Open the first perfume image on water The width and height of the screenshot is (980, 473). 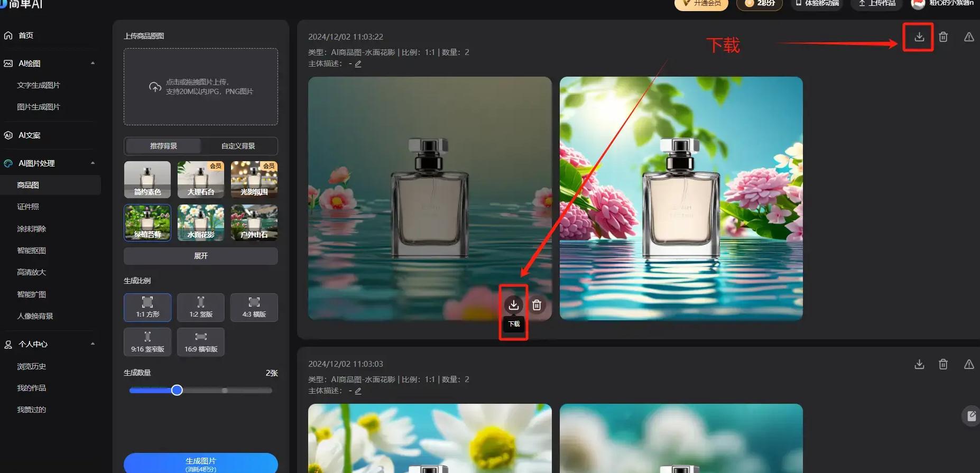pos(430,198)
